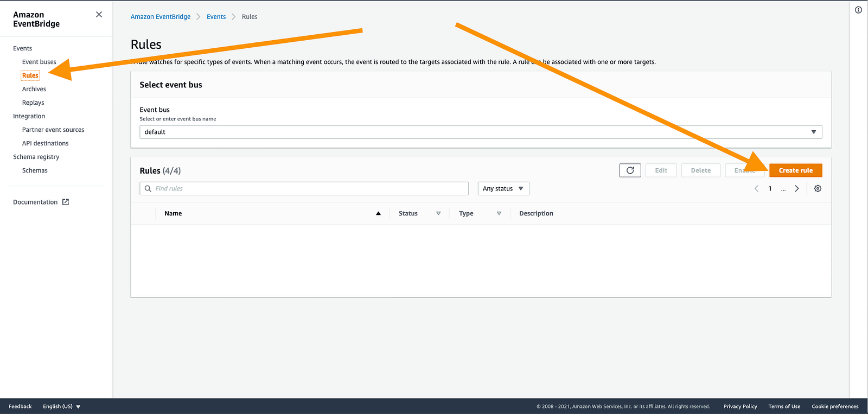Click the pagination ellipsis

tap(783, 189)
